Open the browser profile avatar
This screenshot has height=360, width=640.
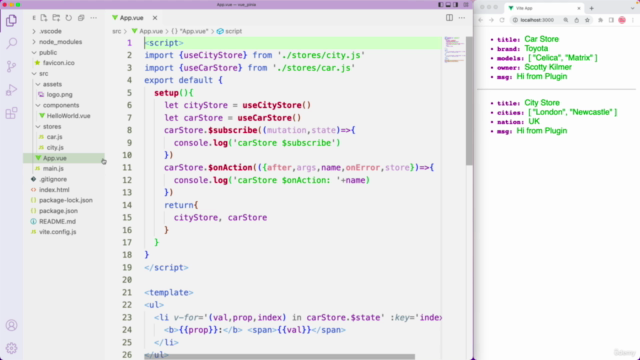622,20
